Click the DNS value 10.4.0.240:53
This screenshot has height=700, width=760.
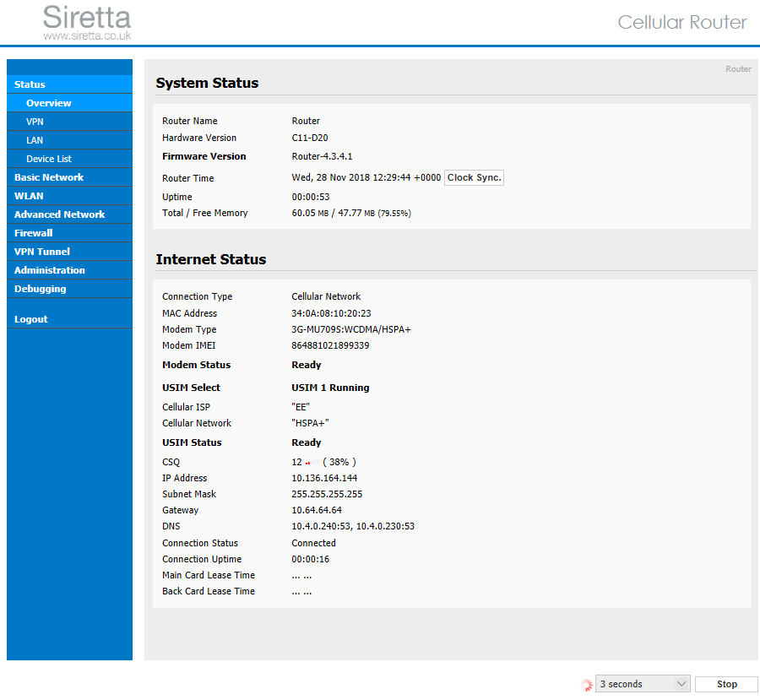(321, 526)
